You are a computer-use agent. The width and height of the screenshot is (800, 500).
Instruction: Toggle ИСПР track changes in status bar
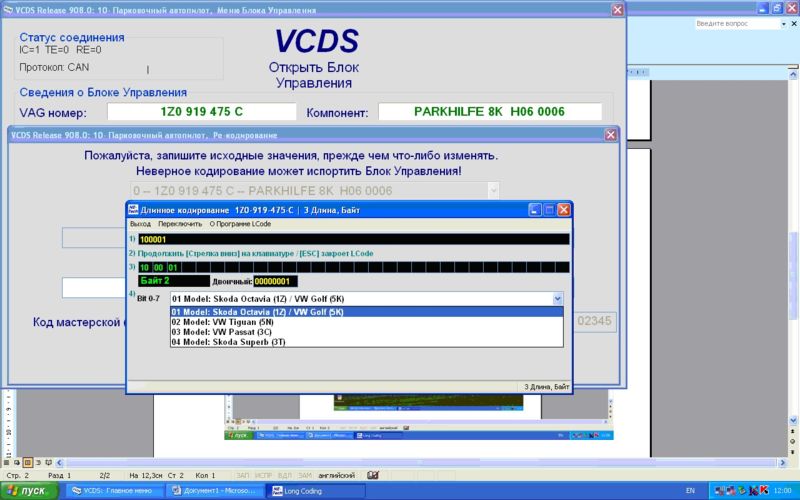click(263, 476)
